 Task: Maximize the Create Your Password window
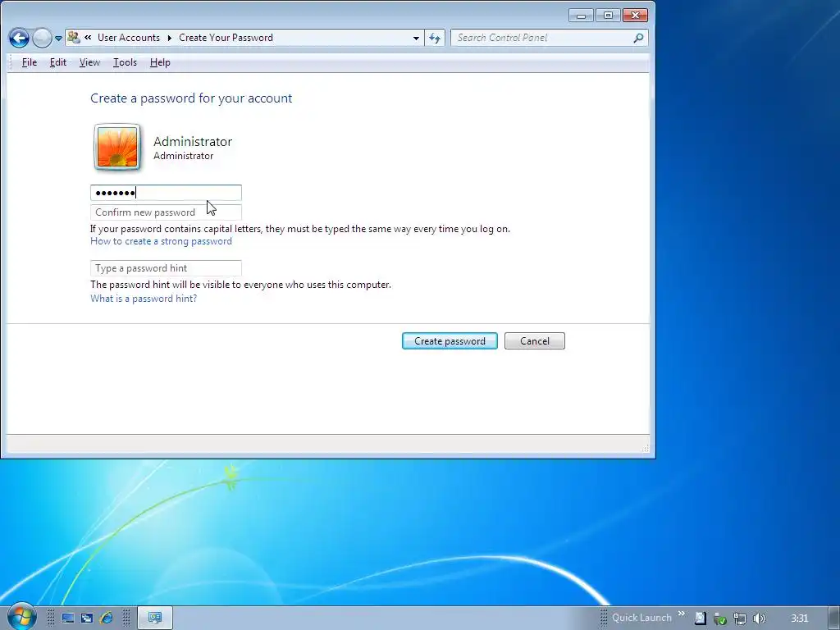(x=608, y=16)
